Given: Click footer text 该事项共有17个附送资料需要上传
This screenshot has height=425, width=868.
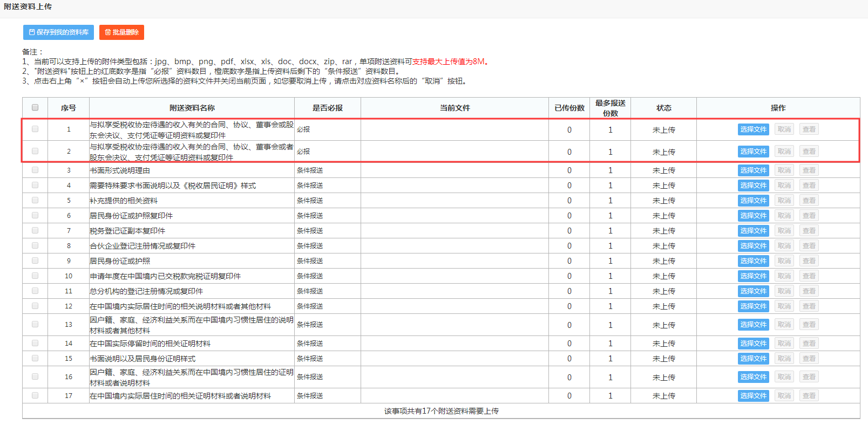Looking at the screenshot, I should (x=441, y=411).
